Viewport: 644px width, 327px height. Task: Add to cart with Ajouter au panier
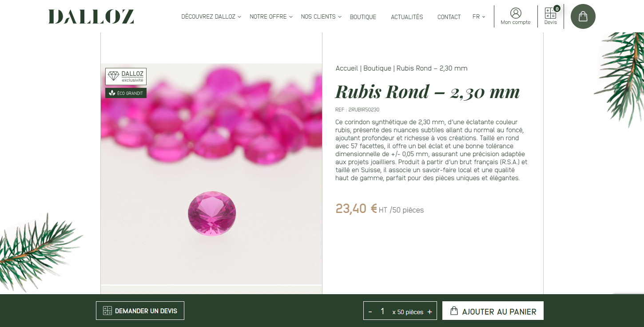point(493,311)
